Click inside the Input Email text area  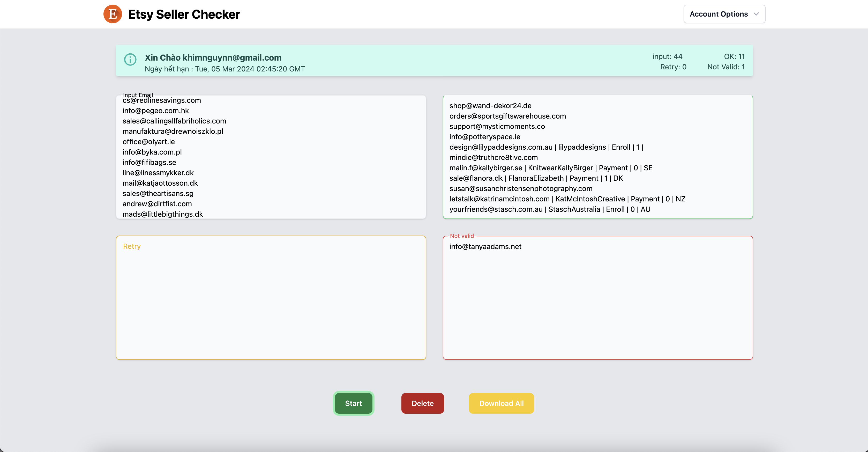[271, 157]
